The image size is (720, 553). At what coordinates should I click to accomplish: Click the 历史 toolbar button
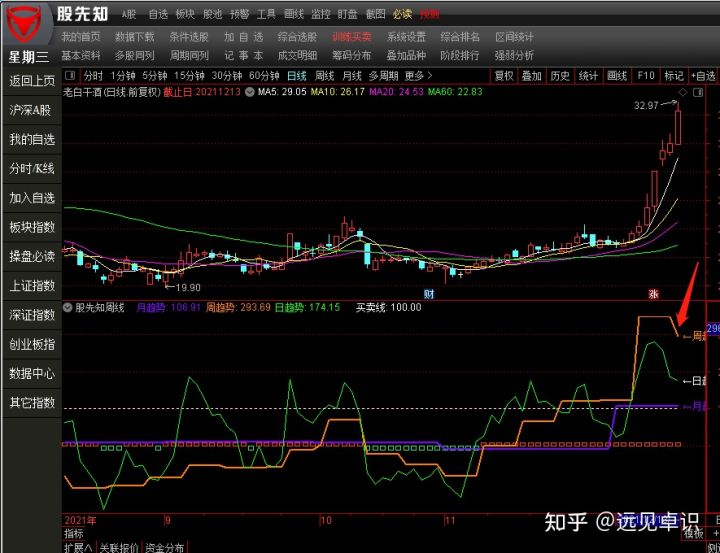click(x=560, y=76)
